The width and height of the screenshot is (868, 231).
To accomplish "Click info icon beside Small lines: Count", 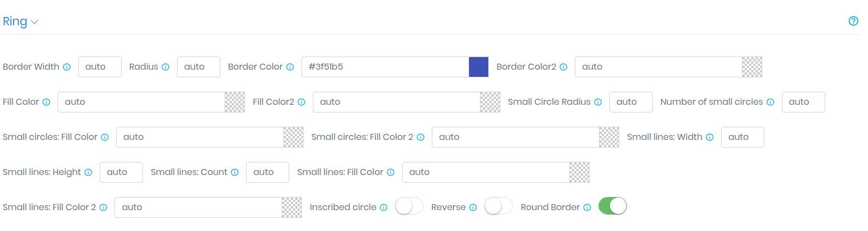I will coord(235,172).
